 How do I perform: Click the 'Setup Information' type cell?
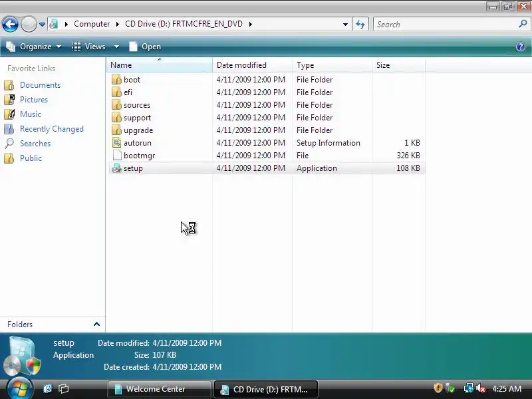328,143
